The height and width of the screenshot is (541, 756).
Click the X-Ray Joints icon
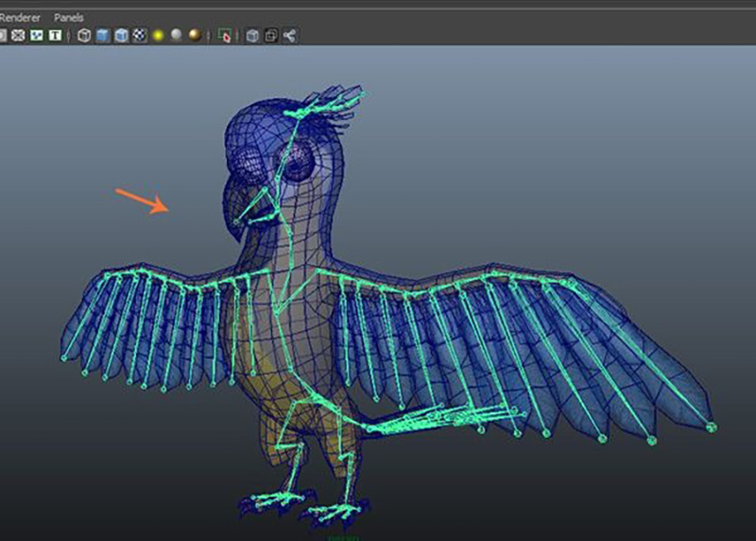290,36
